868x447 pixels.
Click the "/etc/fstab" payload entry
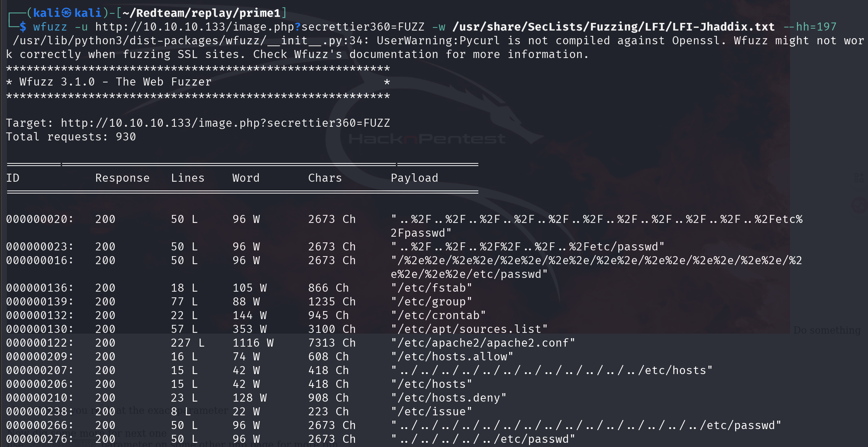[x=431, y=288]
